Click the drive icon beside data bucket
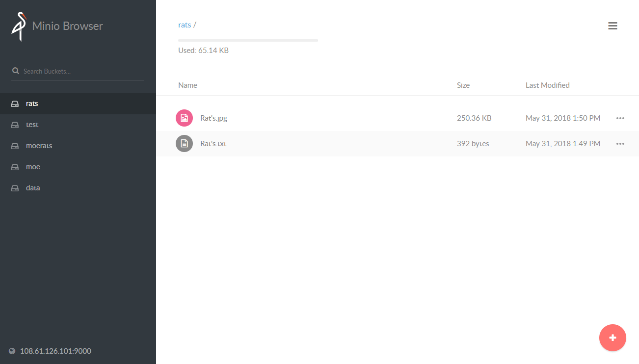The width and height of the screenshot is (639, 364). point(15,188)
